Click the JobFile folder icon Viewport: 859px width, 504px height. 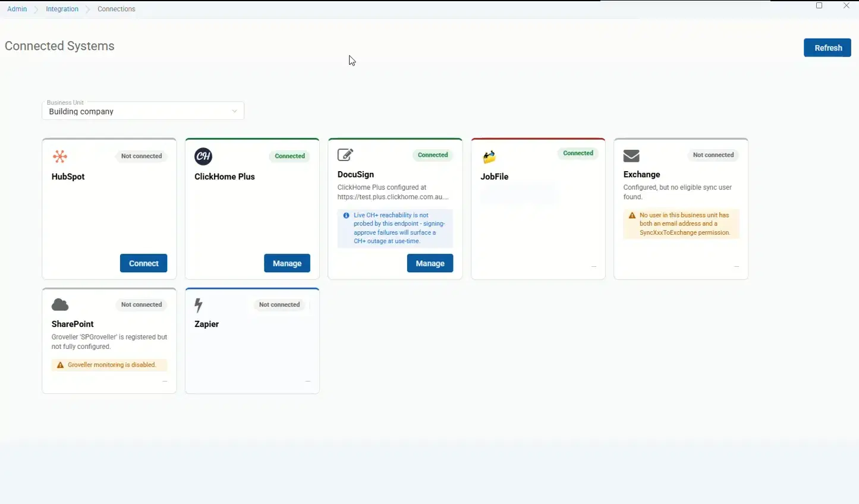coord(489,157)
